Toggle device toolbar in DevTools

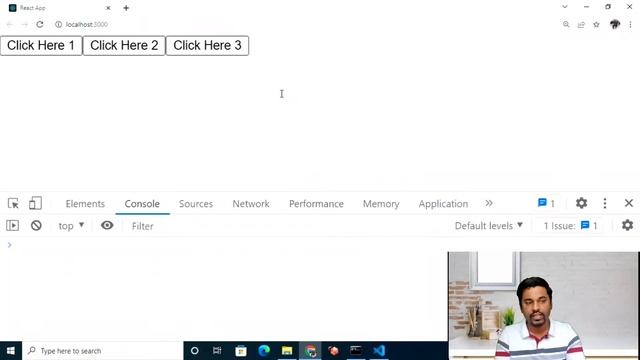click(x=35, y=203)
